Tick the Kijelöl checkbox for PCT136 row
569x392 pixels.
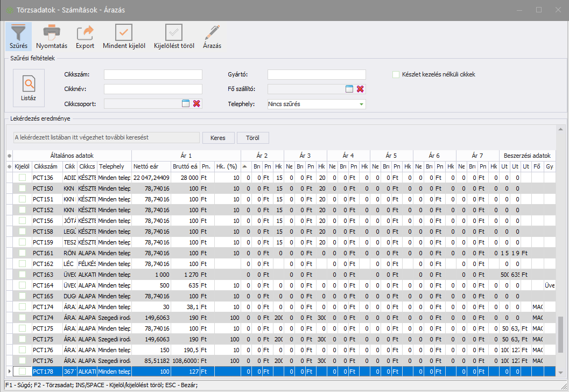click(23, 178)
